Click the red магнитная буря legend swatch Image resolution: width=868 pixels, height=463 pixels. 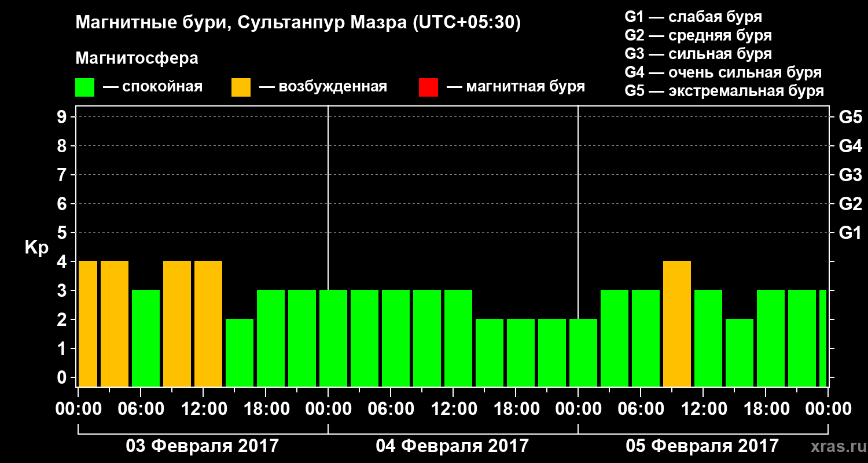(x=428, y=87)
